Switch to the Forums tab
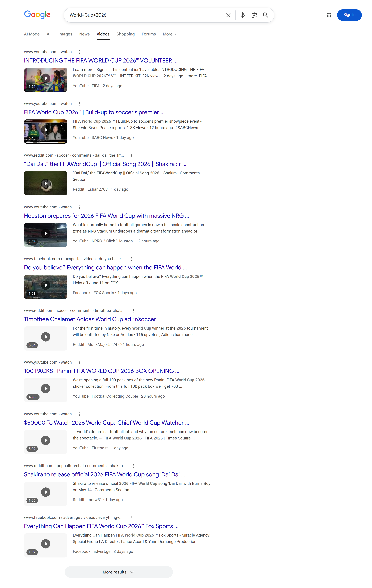Image resolution: width=372 pixels, height=588 pixels. tap(149, 34)
